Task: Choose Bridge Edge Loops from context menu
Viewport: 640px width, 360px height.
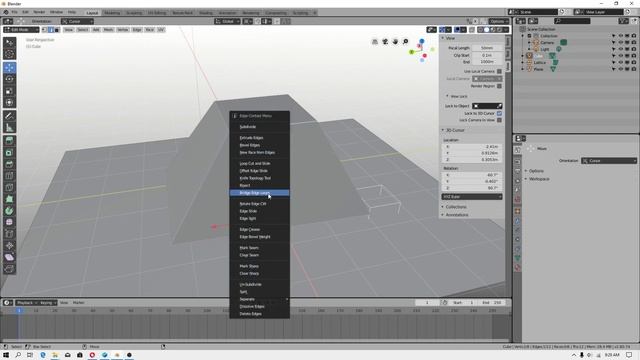Action: click(260, 193)
